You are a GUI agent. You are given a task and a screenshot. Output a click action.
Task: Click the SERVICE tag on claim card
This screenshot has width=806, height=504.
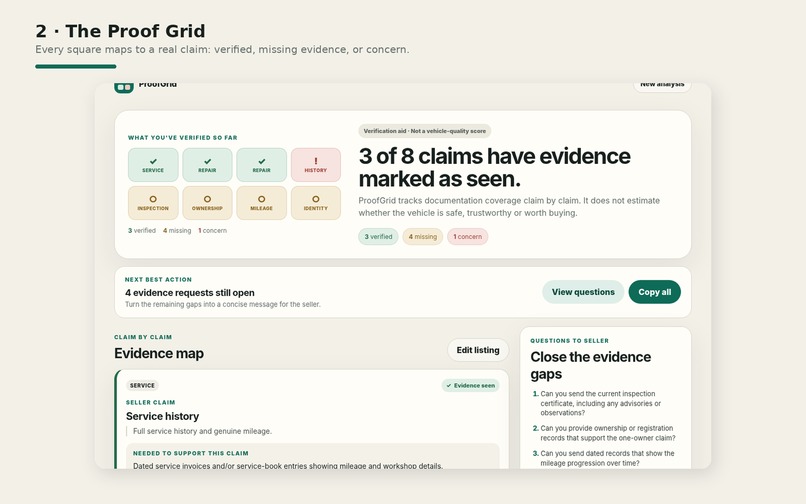[x=142, y=386]
